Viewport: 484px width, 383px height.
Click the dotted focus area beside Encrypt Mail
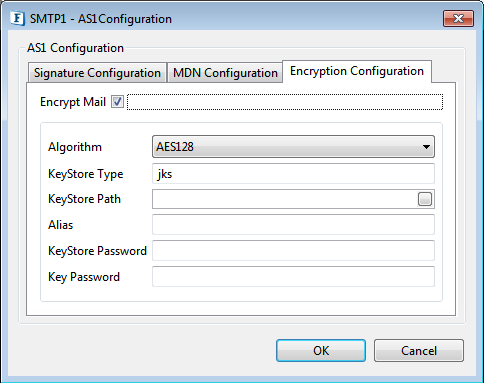[x=285, y=102]
